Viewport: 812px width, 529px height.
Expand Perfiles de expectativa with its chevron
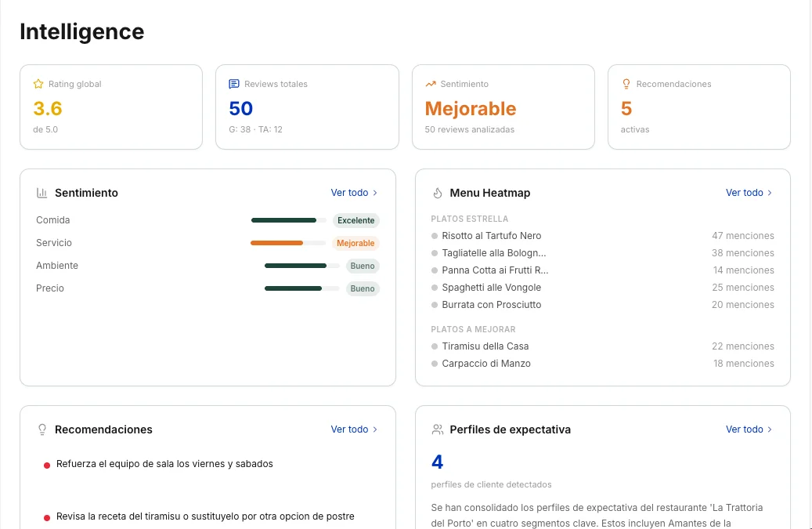(770, 429)
